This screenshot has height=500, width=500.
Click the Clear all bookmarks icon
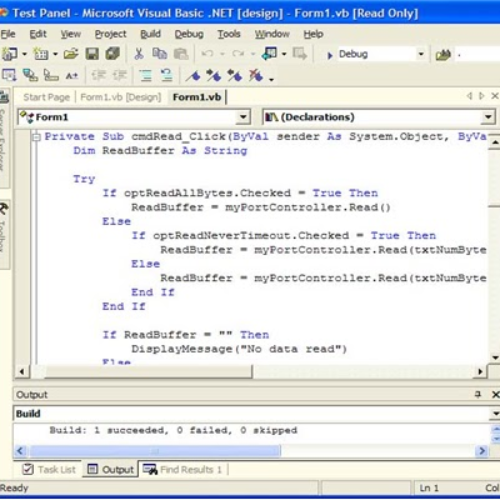tap(256, 76)
